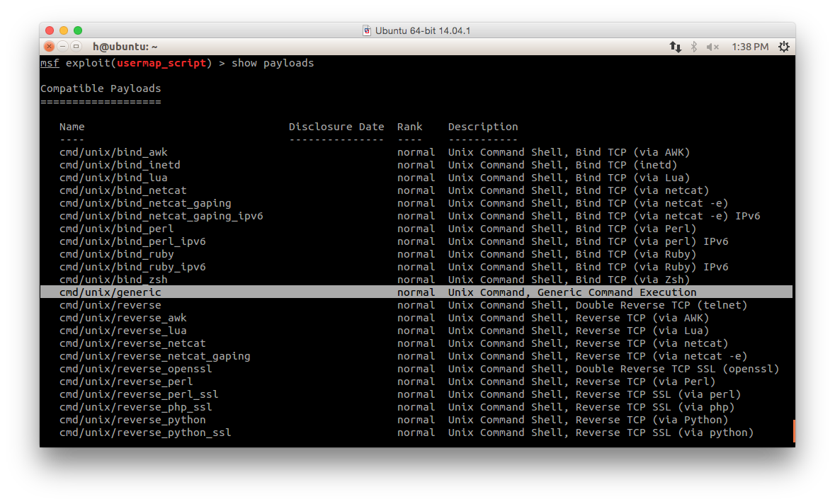Click the underlined 'msf' prompt
This screenshot has width=835, height=504.
tap(50, 63)
